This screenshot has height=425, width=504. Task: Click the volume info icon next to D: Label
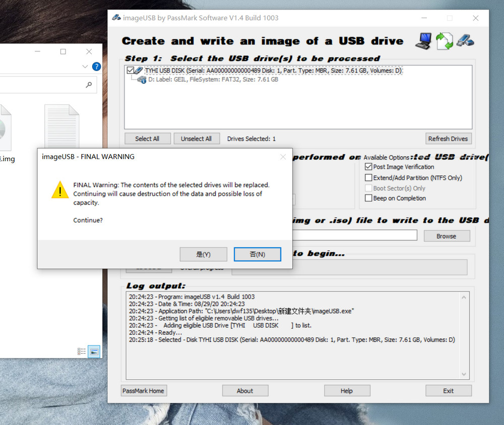coord(142,80)
